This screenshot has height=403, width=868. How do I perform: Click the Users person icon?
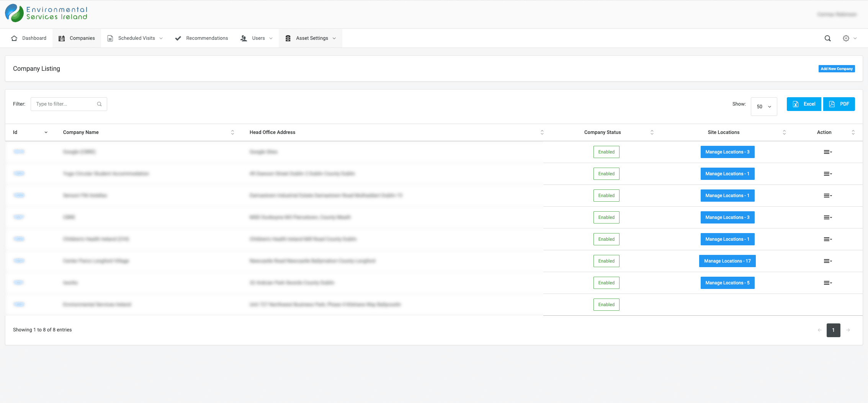[244, 38]
